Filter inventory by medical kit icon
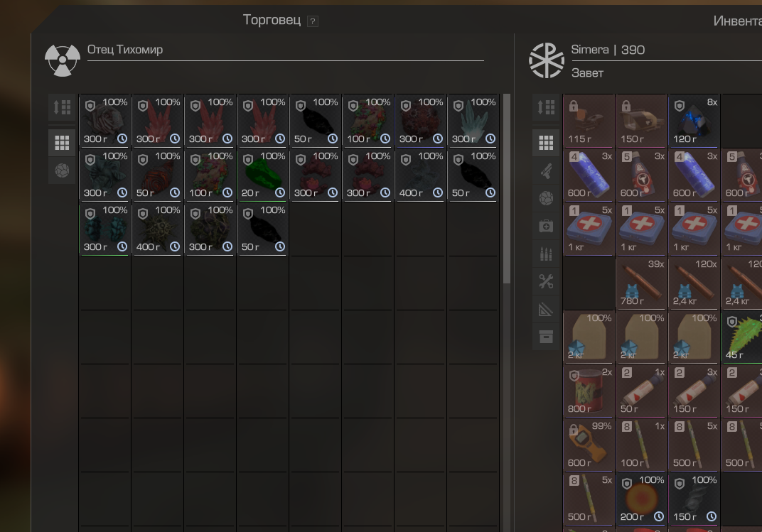Viewport: 762px width, 532px height. pyautogui.click(x=546, y=226)
